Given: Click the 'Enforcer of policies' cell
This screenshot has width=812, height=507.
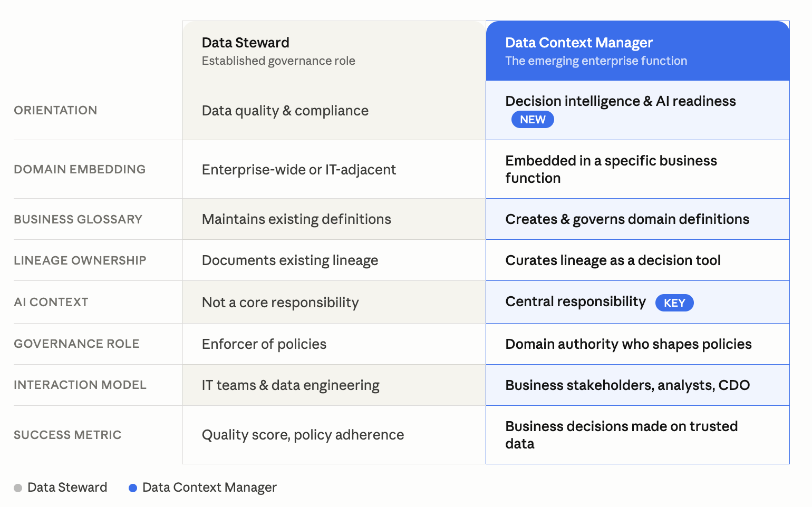Looking at the screenshot, I should click(x=264, y=345).
